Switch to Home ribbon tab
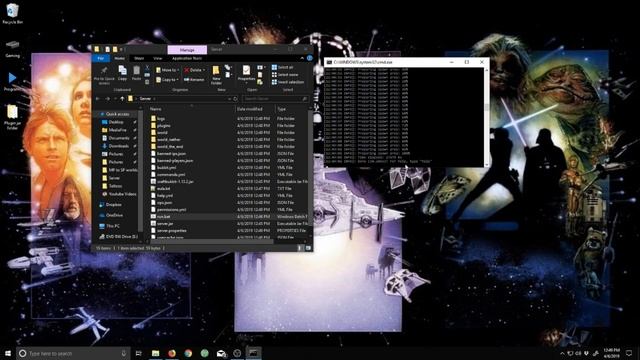 click(120, 58)
